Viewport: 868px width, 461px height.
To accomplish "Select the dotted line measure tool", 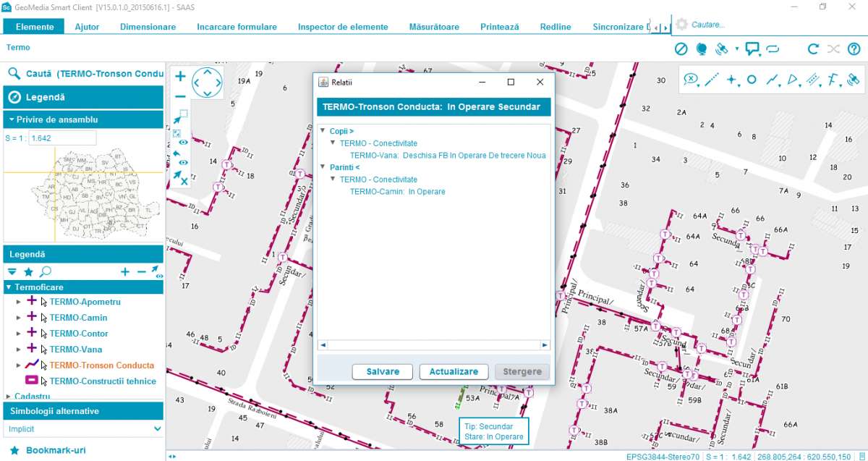I will click(x=712, y=80).
